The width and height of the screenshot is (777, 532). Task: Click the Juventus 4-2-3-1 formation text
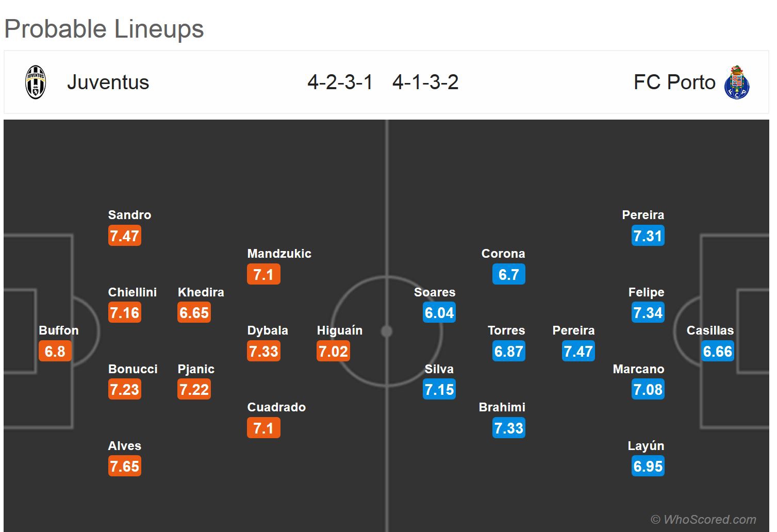tap(340, 82)
